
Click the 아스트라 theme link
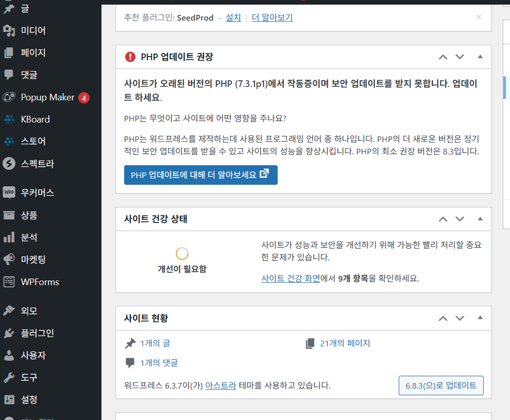pyautogui.click(x=220, y=386)
